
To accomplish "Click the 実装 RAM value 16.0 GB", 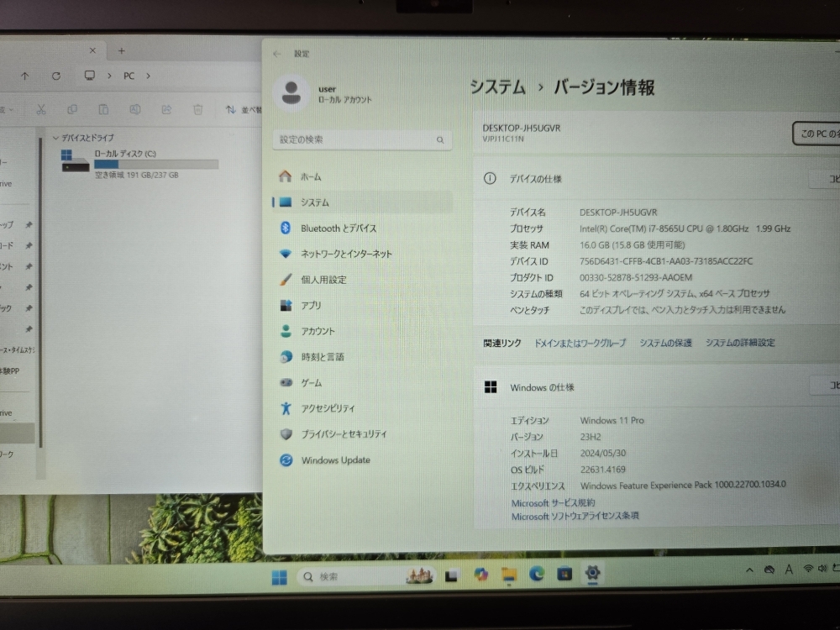I will [x=633, y=244].
